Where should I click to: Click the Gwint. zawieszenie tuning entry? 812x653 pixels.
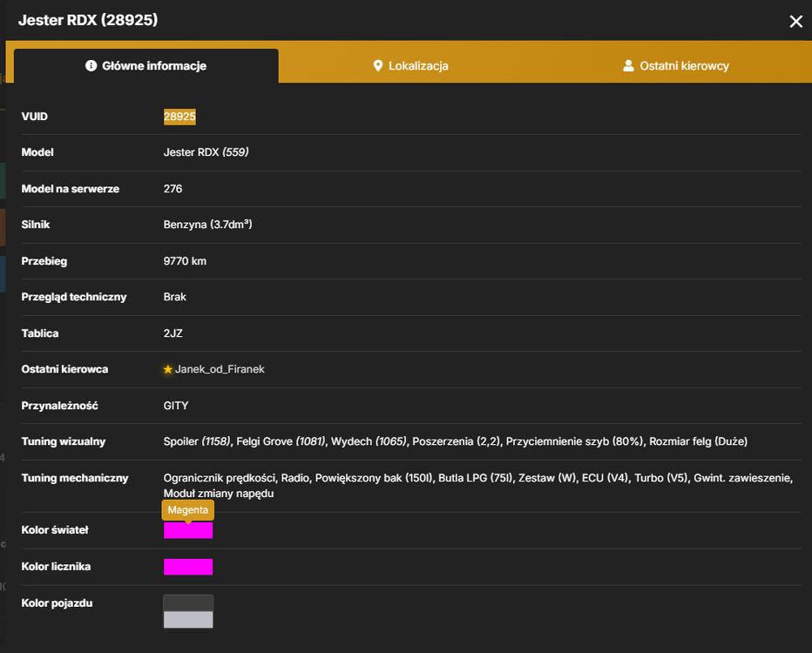point(742,478)
